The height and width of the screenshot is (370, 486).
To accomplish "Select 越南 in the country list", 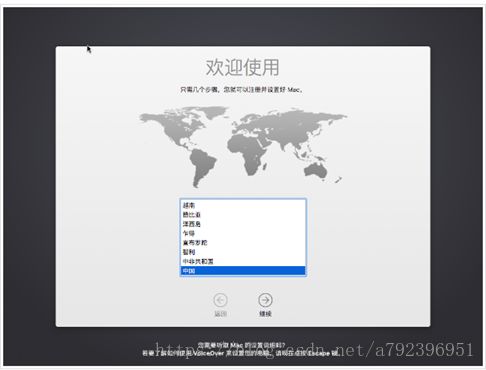I will click(243, 205).
